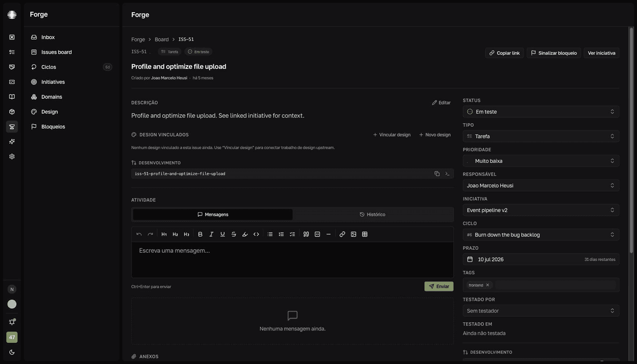
Task: Open the Status dropdown showing Em teste
Action: click(541, 111)
